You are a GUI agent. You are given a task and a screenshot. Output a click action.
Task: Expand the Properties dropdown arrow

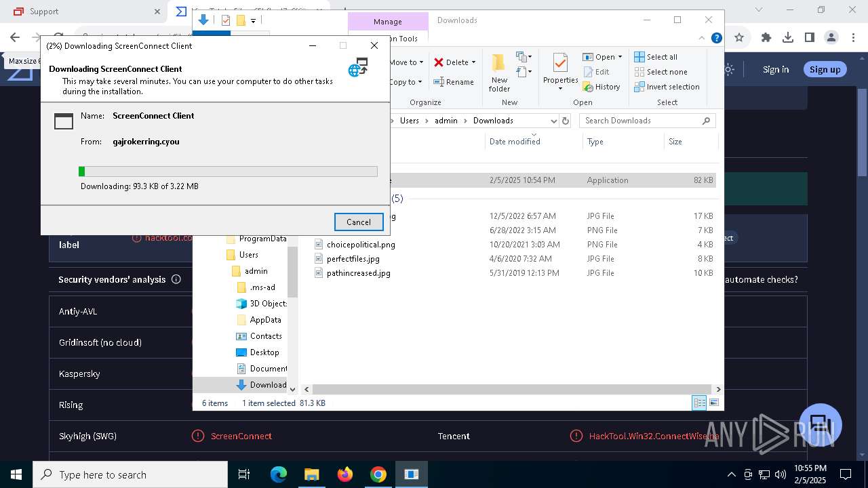(x=560, y=89)
